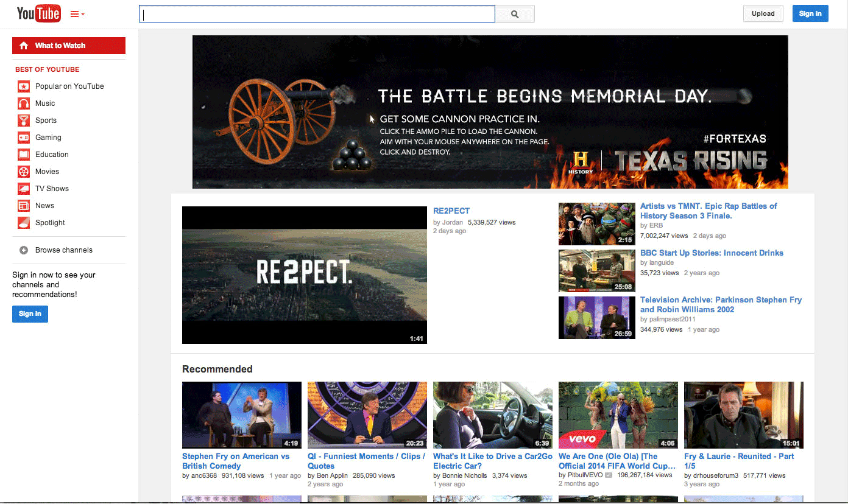This screenshot has height=504, width=848.
Task: Open What's It Like to Drive a Car2Go link
Action: (x=493, y=461)
